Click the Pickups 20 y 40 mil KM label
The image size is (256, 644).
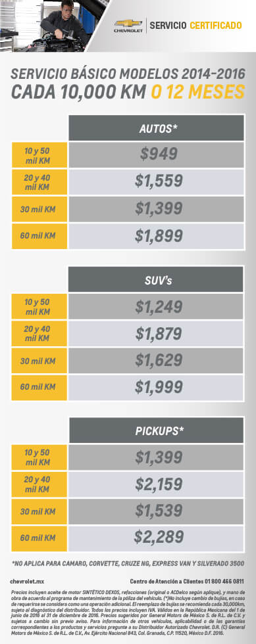(x=39, y=484)
